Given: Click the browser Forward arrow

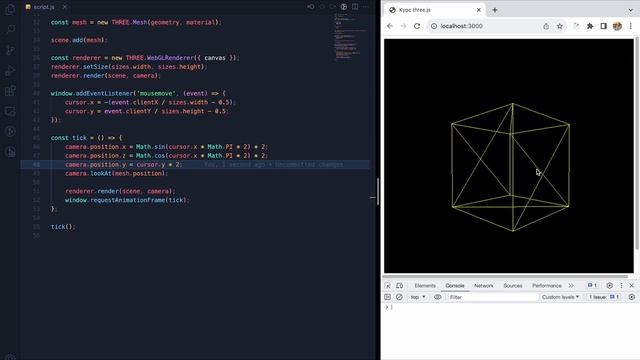Looking at the screenshot, I should (x=403, y=26).
